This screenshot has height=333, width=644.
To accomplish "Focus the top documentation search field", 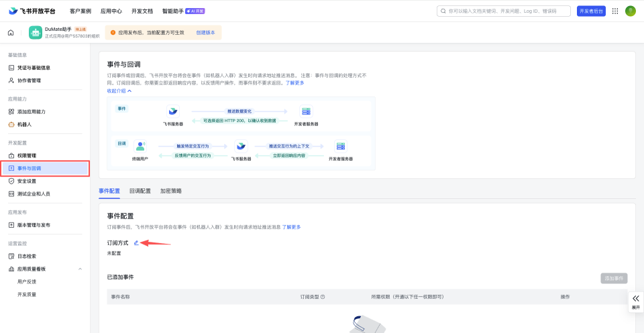I will click(503, 11).
